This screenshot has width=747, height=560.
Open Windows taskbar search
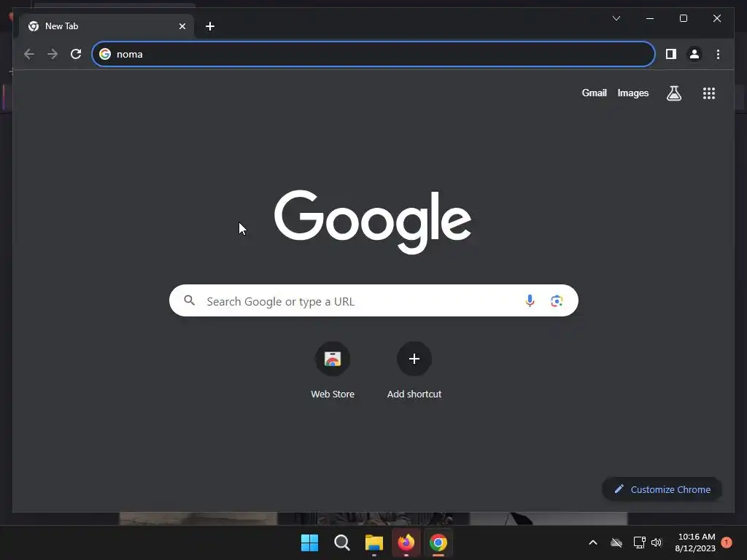point(341,542)
